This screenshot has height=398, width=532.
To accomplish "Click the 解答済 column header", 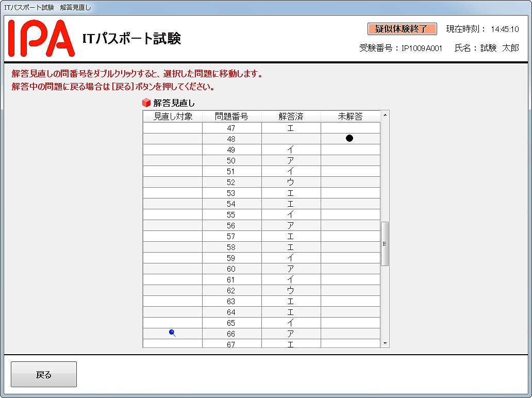I will pyautogui.click(x=291, y=116).
